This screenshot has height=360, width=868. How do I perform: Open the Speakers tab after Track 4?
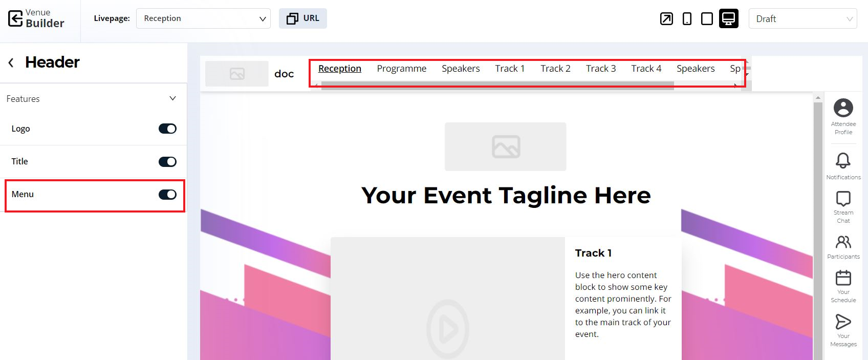click(x=696, y=69)
